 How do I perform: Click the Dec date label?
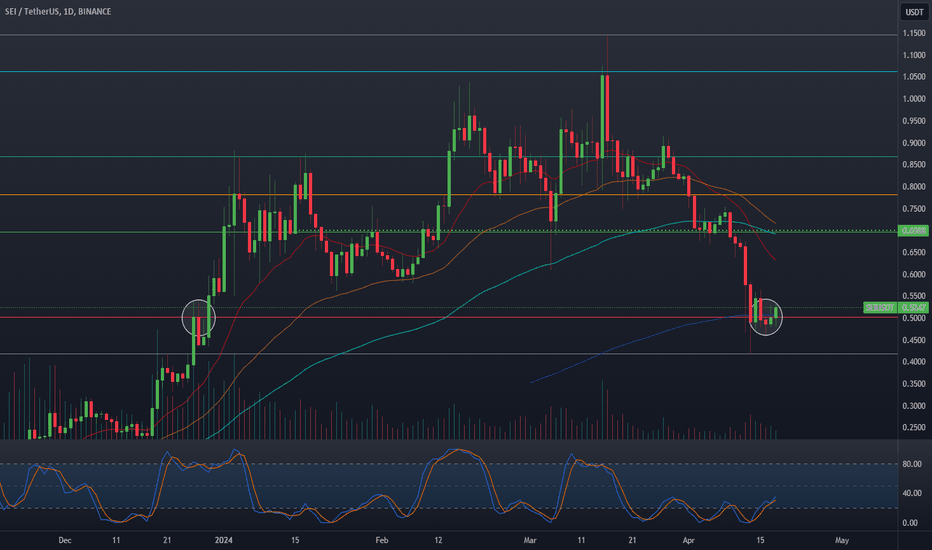(x=65, y=540)
